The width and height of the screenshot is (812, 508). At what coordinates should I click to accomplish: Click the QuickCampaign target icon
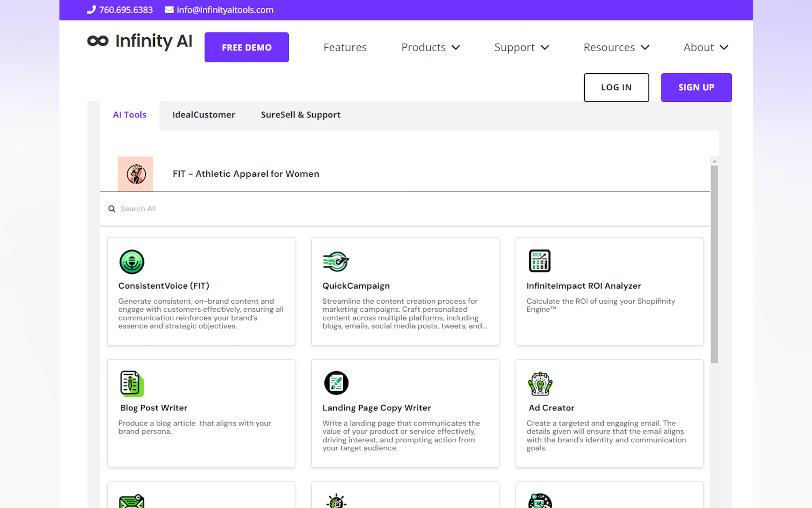(336, 261)
